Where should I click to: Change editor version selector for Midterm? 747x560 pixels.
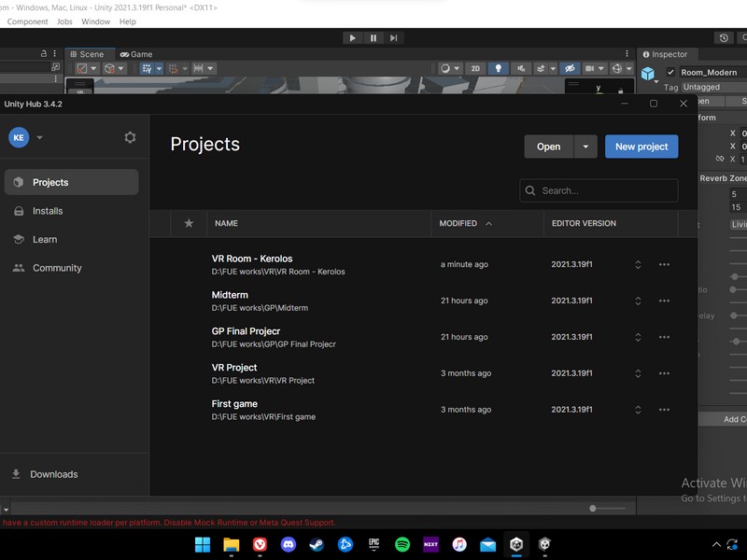click(x=638, y=301)
